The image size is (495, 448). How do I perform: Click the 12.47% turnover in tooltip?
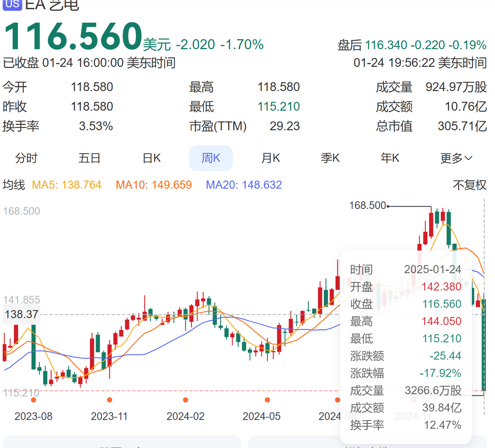click(443, 425)
